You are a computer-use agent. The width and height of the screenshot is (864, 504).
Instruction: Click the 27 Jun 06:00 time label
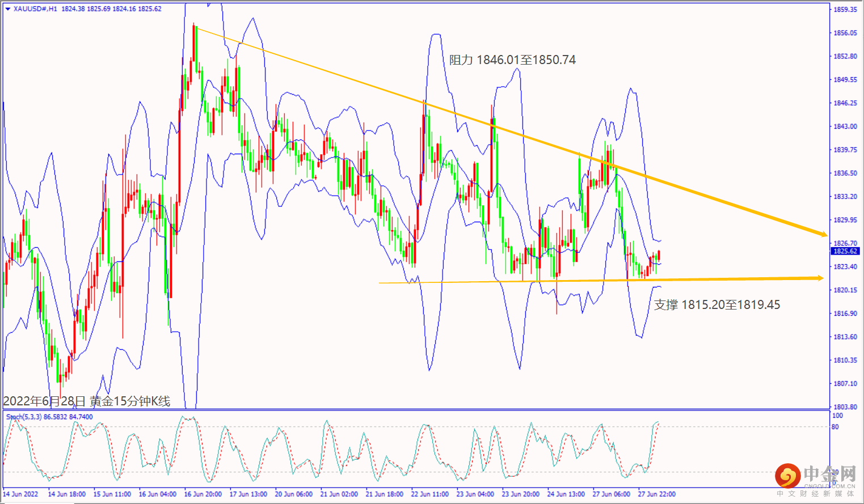coord(612,494)
